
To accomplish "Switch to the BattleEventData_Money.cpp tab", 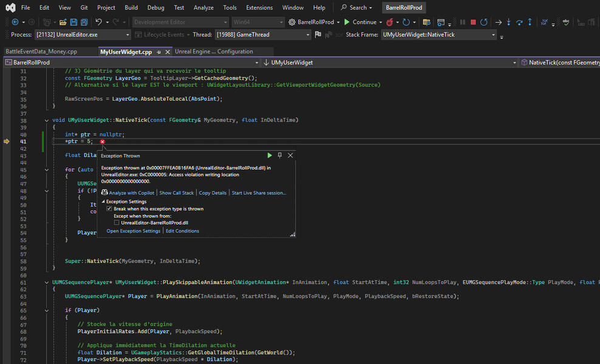I will tap(41, 52).
